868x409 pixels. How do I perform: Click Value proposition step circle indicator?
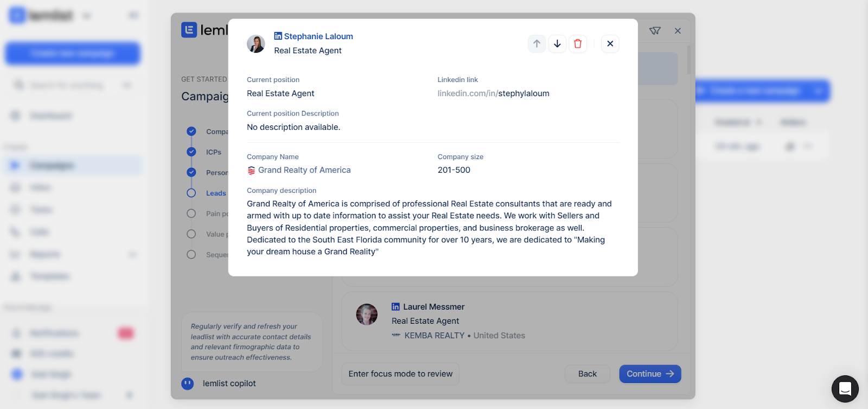click(192, 234)
